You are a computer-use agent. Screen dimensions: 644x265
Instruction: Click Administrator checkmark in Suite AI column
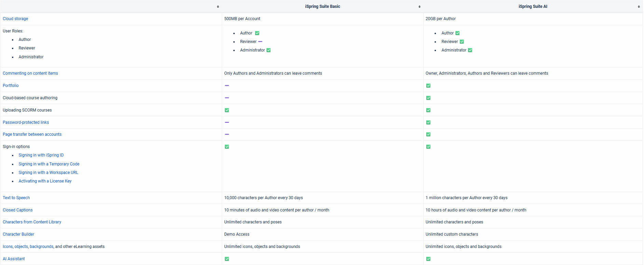coord(470,50)
